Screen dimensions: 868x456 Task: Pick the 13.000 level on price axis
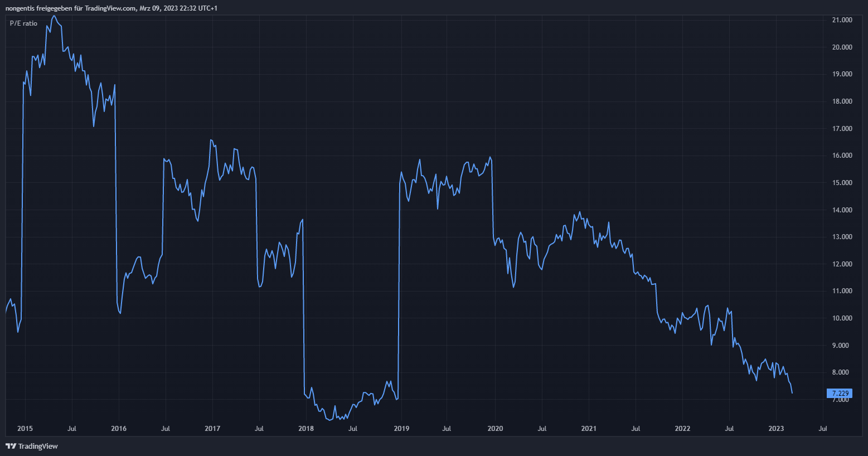coord(842,237)
